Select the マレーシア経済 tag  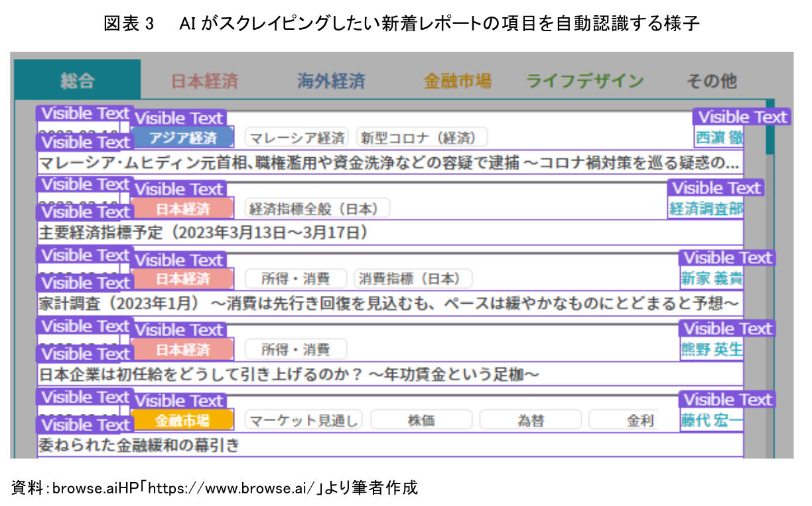(x=297, y=138)
